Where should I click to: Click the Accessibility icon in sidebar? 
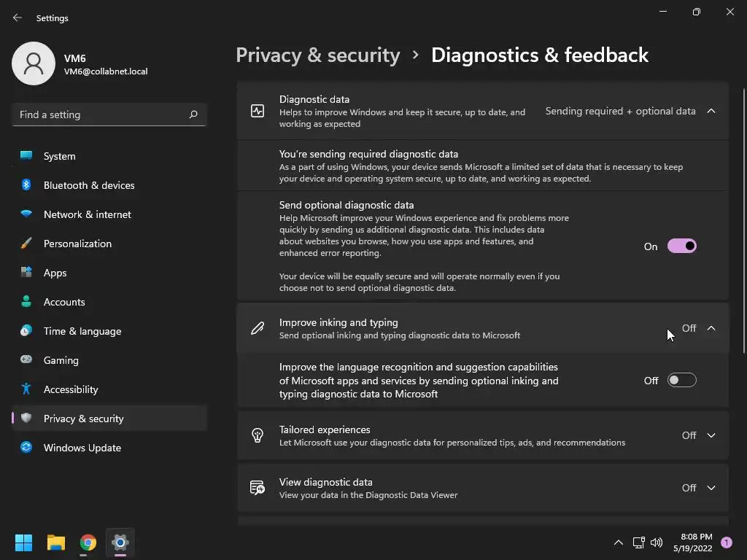(26, 389)
